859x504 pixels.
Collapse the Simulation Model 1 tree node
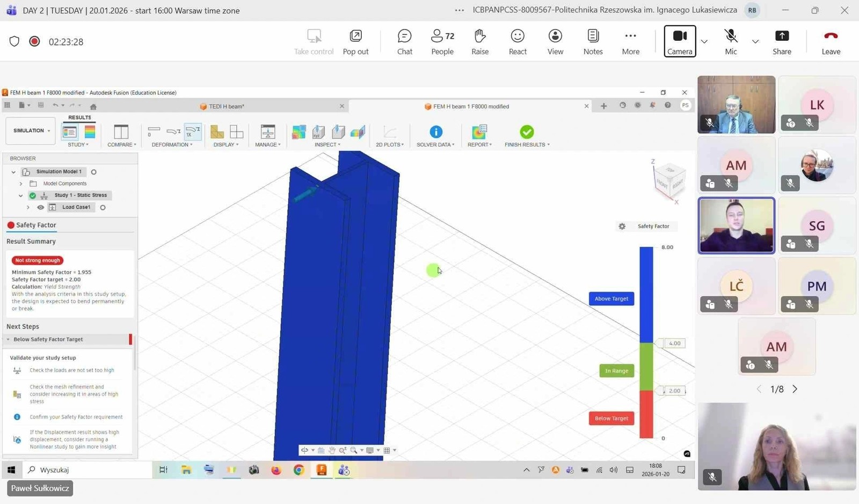[x=13, y=172]
